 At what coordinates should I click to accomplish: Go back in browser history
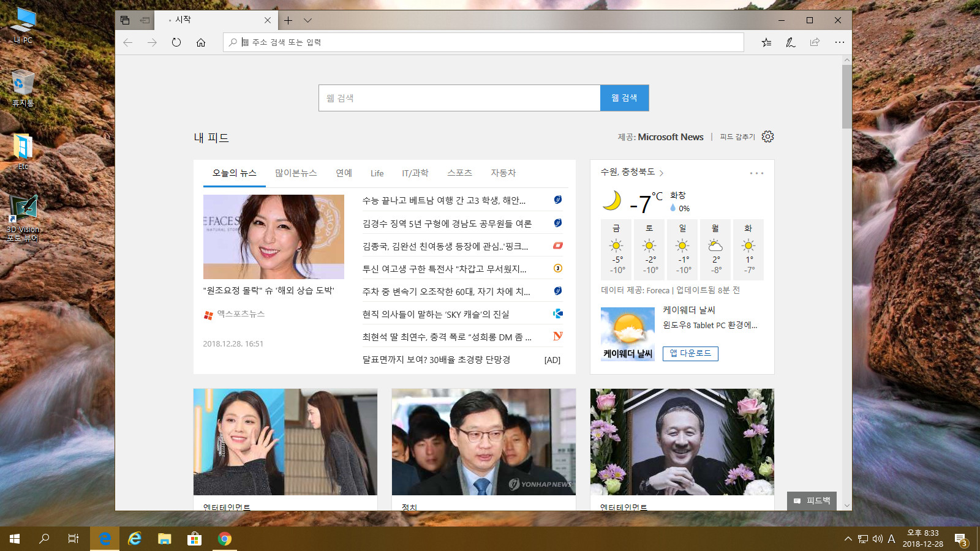(127, 42)
